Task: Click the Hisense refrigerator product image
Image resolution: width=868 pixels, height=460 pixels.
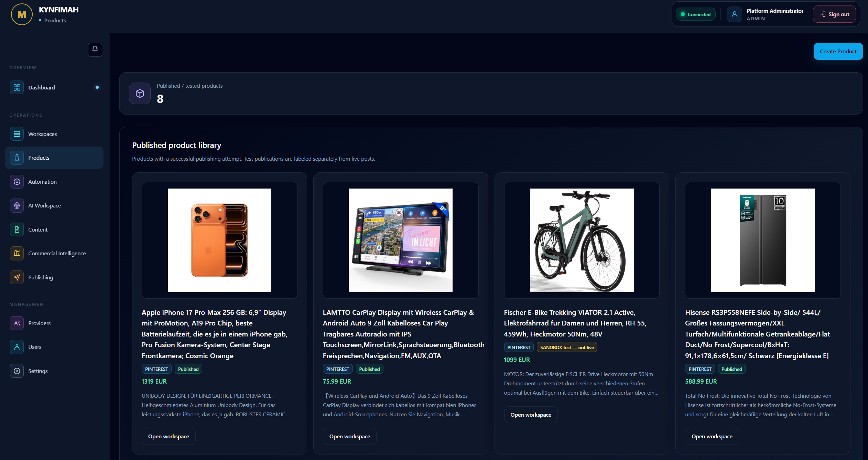Action: click(763, 240)
